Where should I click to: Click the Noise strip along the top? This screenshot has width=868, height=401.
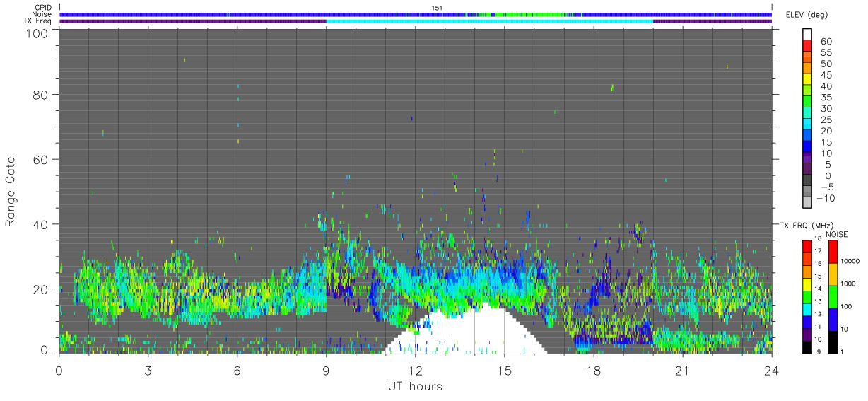pos(416,14)
